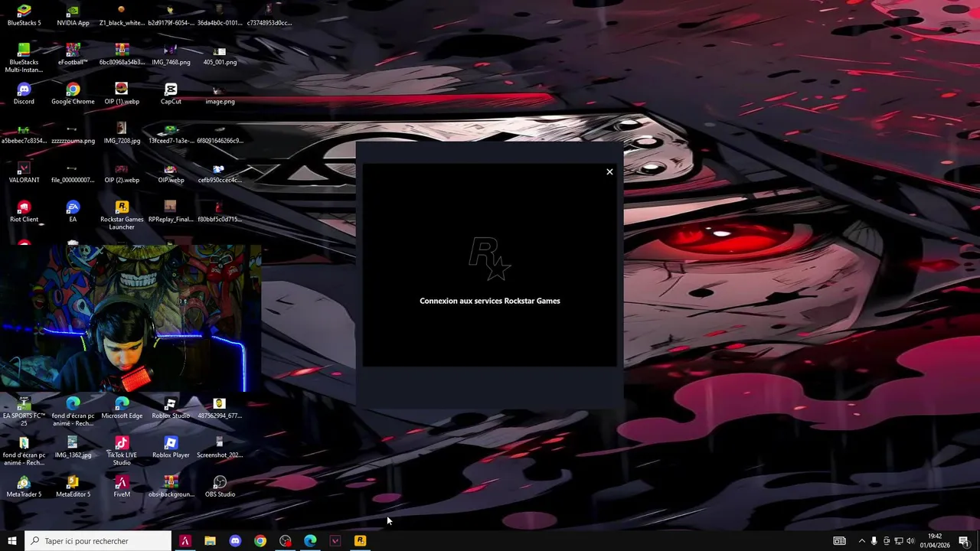Select IMG_1362.jpg file on desktop
The width and height of the screenshot is (980, 551).
point(73,448)
